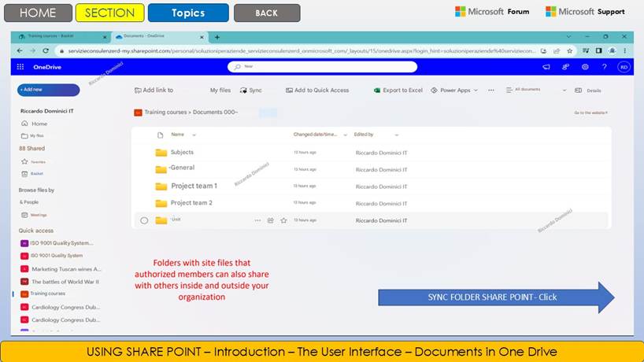Open the Microsoft Support link
The width and height of the screenshot is (644, 362).
(x=585, y=12)
